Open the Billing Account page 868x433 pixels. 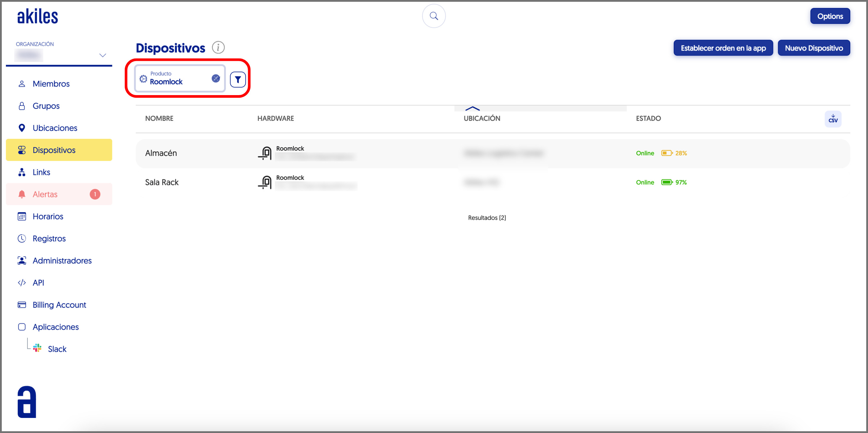pos(59,305)
